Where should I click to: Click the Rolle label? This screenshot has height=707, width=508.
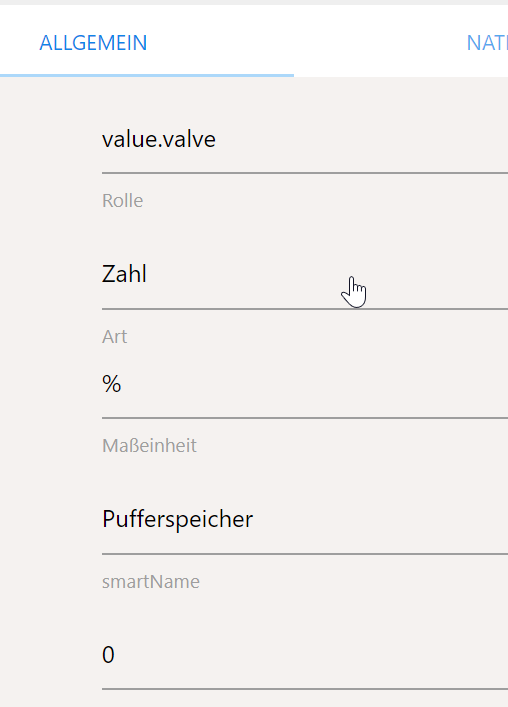pyautogui.click(x=123, y=201)
